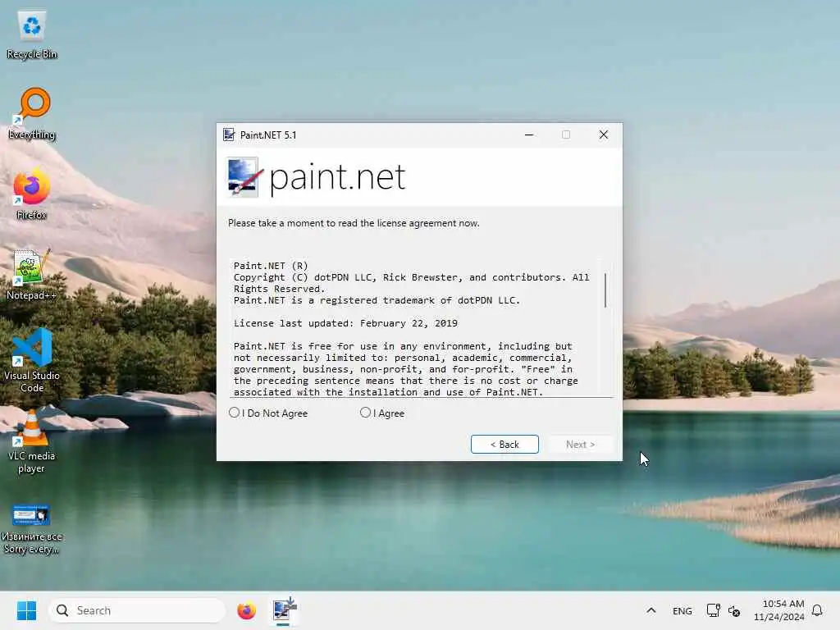
Task: Select the Visual Studio Code shortcut
Action: (32, 361)
